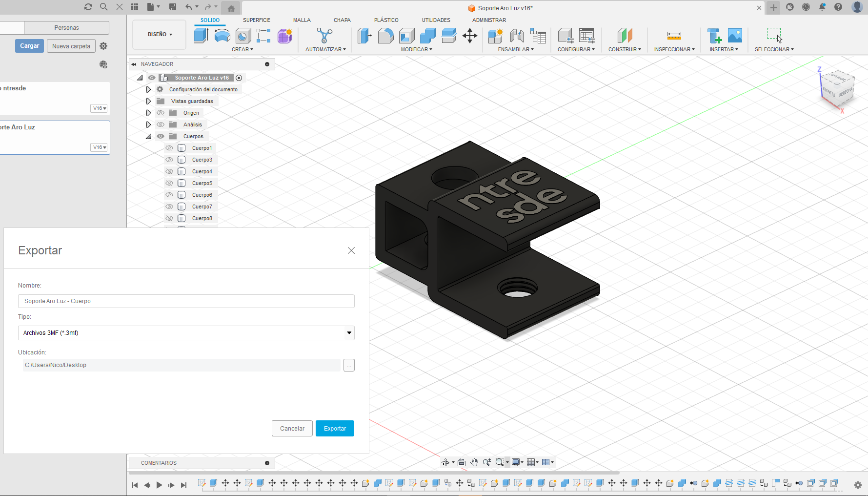
Task: Switch to the MALLA tab
Action: point(302,20)
